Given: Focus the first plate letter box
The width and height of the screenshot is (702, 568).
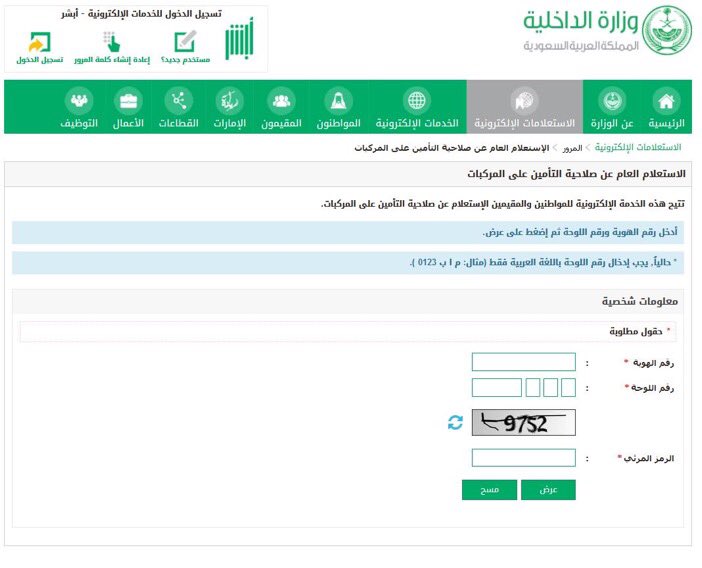Looking at the screenshot, I should (x=568, y=388).
